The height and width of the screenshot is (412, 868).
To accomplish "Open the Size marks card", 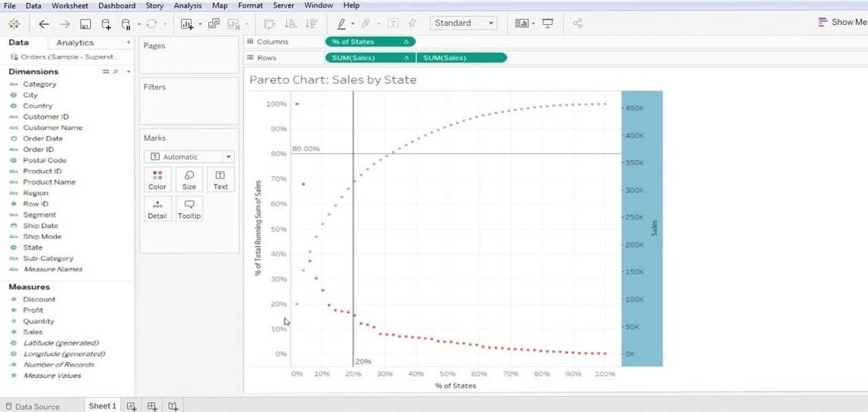I will coord(188,180).
